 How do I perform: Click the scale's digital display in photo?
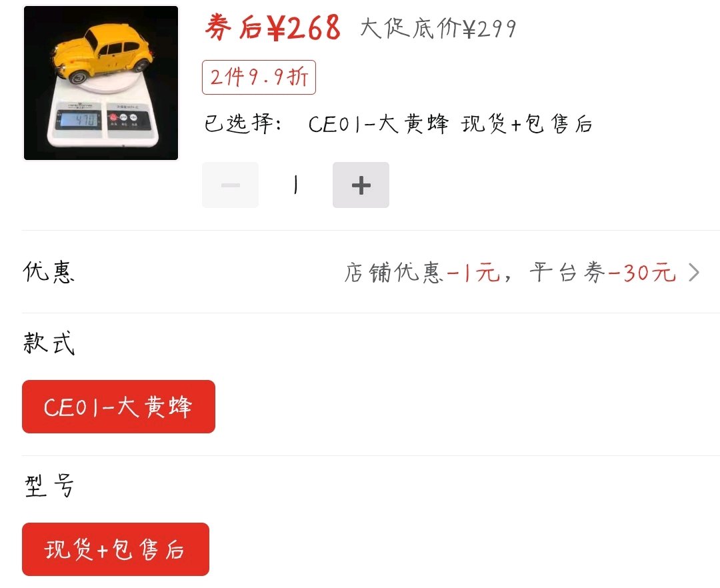79,121
